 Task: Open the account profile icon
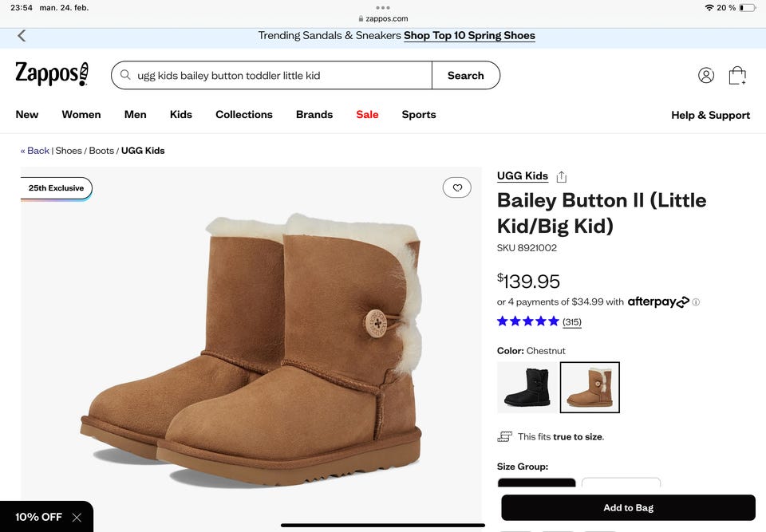pyautogui.click(x=706, y=75)
